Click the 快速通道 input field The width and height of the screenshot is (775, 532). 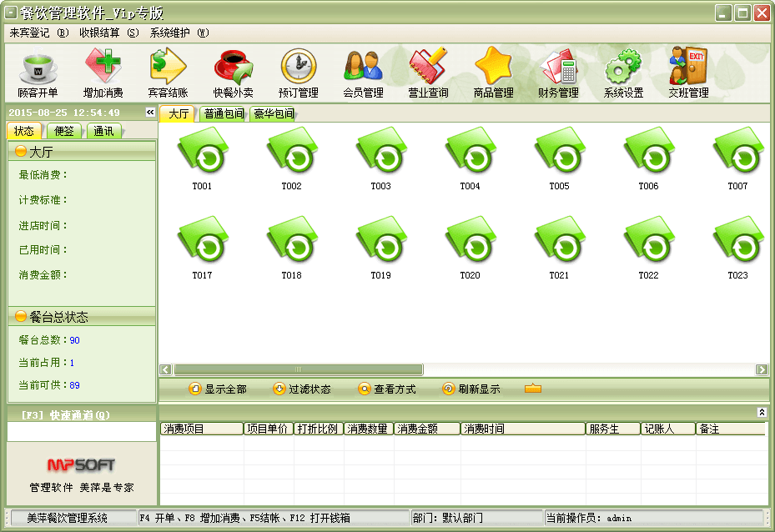click(82, 431)
